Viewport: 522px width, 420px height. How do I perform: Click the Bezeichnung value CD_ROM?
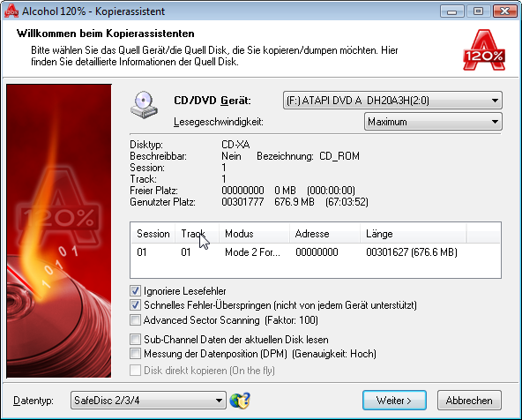point(339,156)
